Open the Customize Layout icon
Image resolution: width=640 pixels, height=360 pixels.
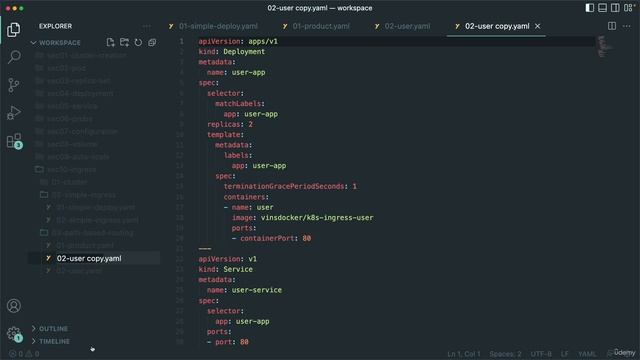point(628,8)
